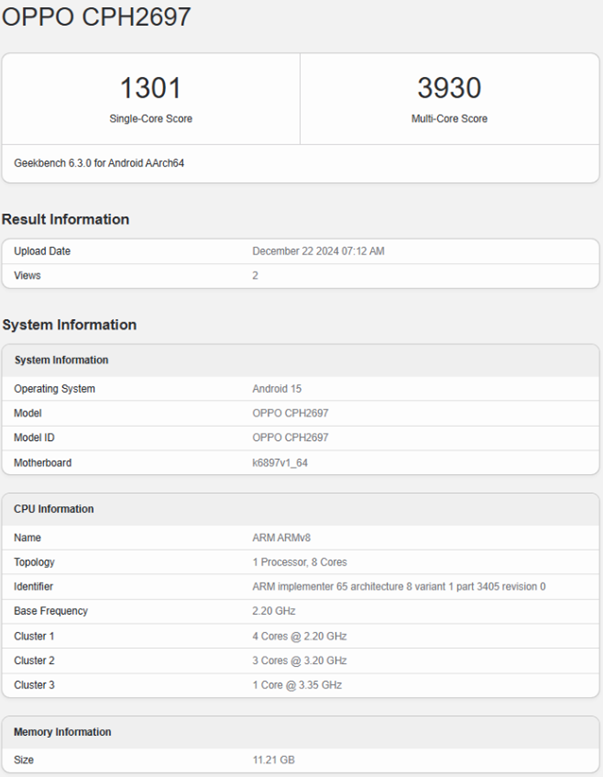Click the Multi-Core Score label
The image size is (603, 777).
(449, 119)
